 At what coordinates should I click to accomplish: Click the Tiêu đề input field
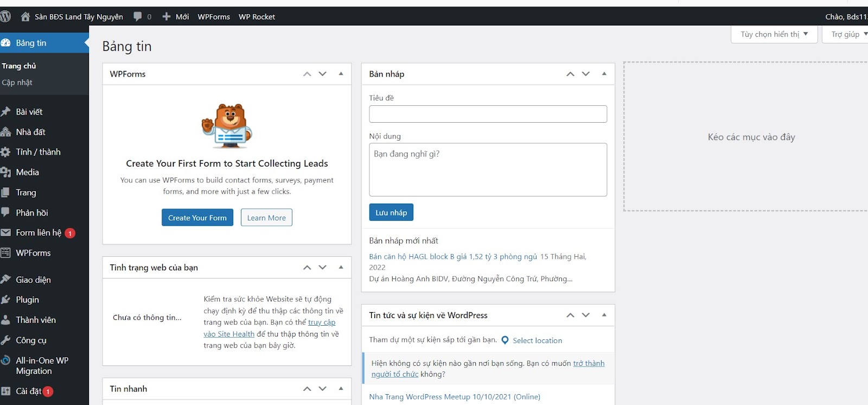(488, 114)
